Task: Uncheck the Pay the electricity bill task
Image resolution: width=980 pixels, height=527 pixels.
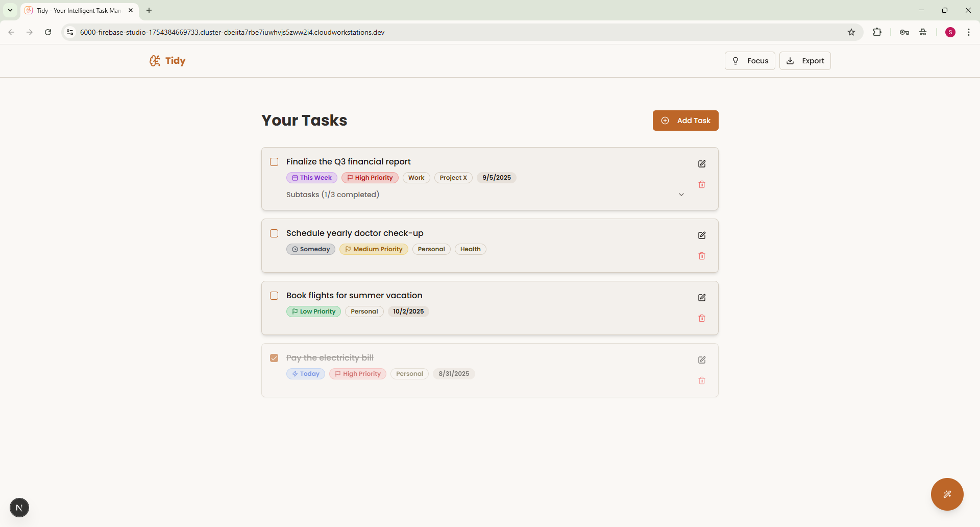Action: [x=274, y=358]
